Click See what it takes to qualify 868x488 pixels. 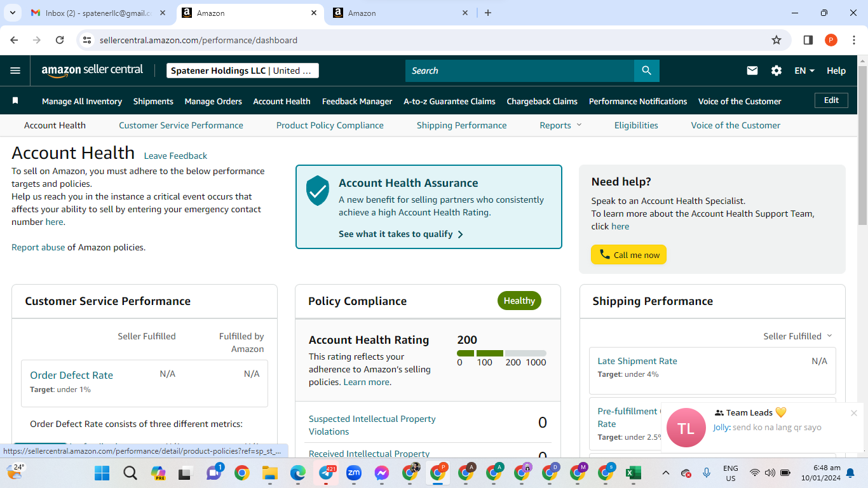(x=401, y=234)
